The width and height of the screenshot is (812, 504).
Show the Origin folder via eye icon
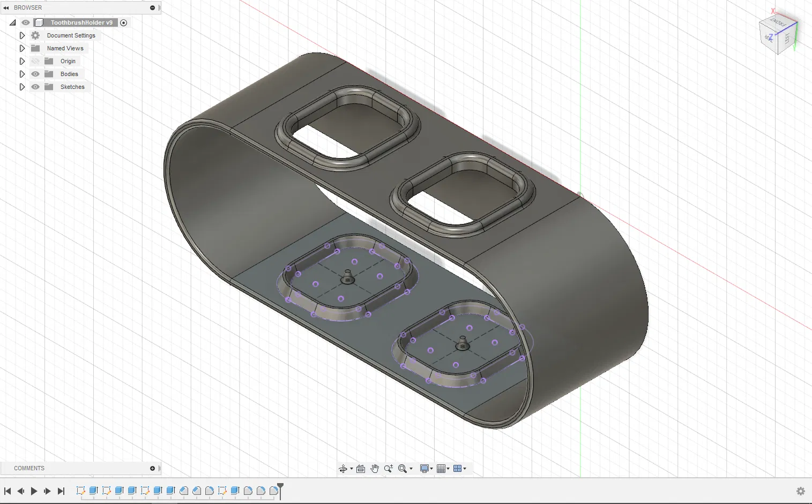coord(35,61)
